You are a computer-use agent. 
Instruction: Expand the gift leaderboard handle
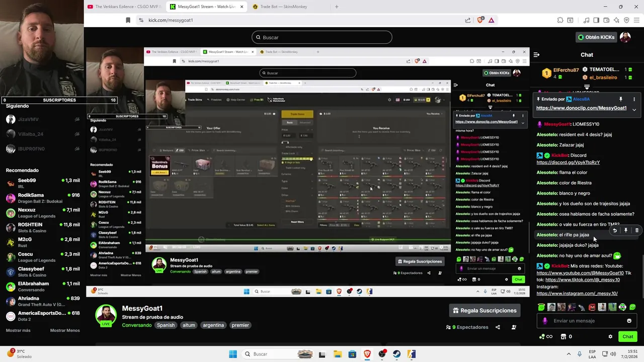[x=587, y=87]
